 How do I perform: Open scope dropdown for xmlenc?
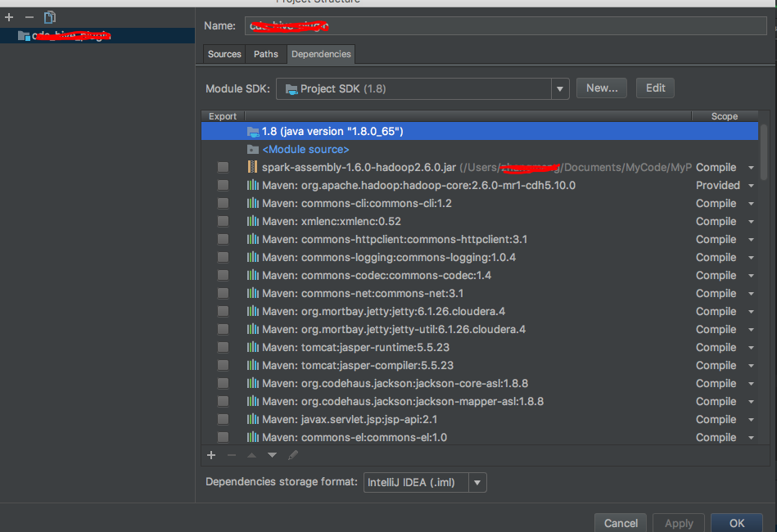pyautogui.click(x=752, y=222)
